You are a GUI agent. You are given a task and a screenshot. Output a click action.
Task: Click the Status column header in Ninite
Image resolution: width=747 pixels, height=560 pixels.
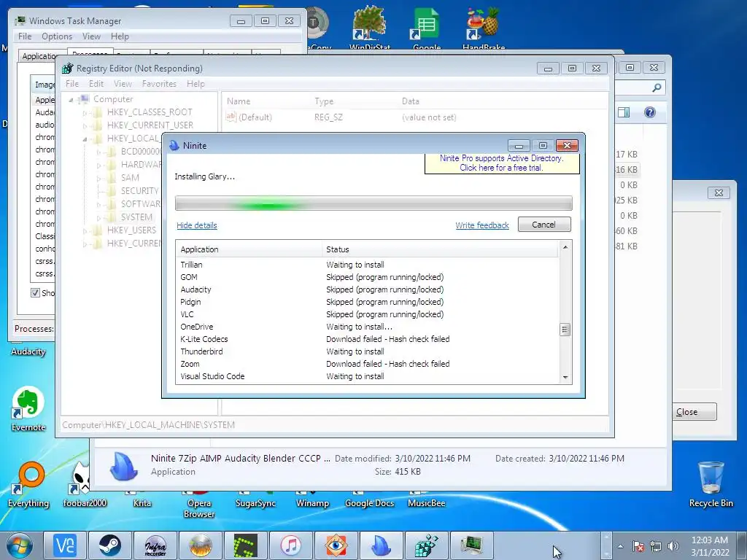tap(440, 249)
